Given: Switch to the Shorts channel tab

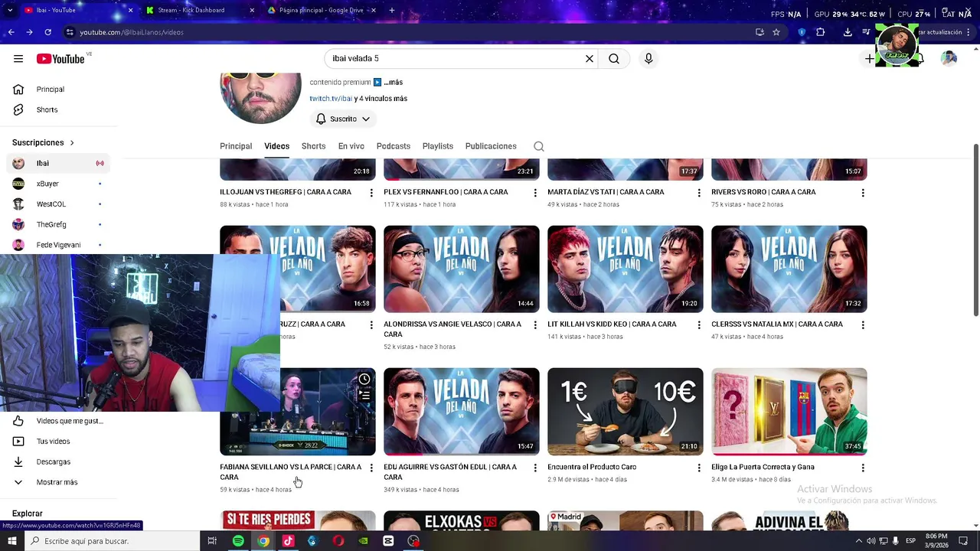Looking at the screenshot, I should click(313, 146).
